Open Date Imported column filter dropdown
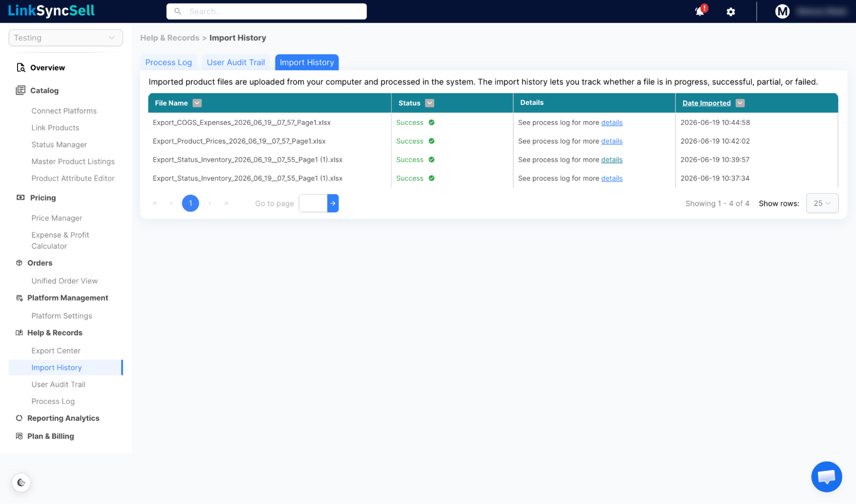 (740, 103)
